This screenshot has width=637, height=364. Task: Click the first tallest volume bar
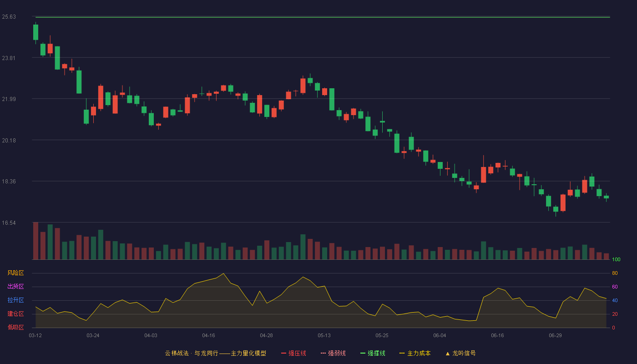pyautogui.click(x=35, y=241)
